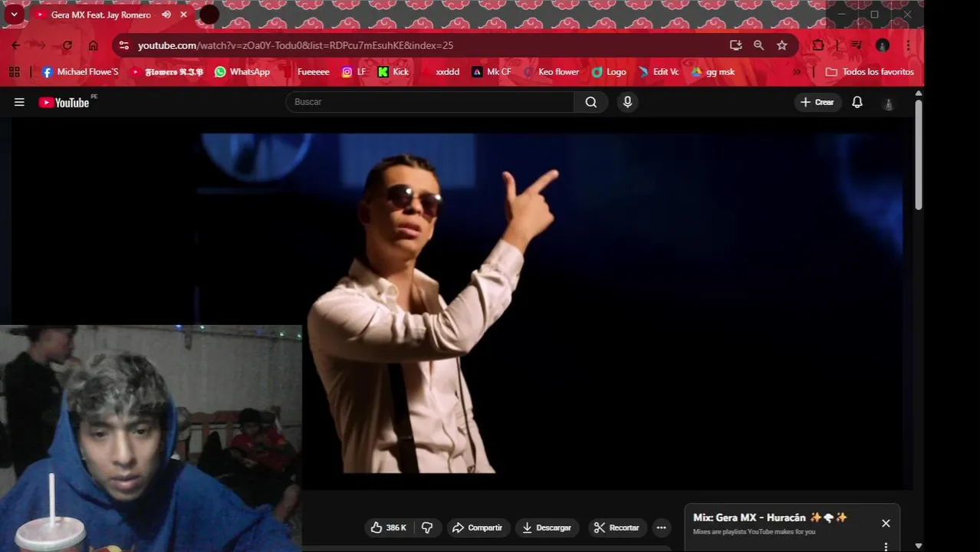Open the LF Instagram bookmark
The height and width of the screenshot is (552, 980).
tap(354, 71)
